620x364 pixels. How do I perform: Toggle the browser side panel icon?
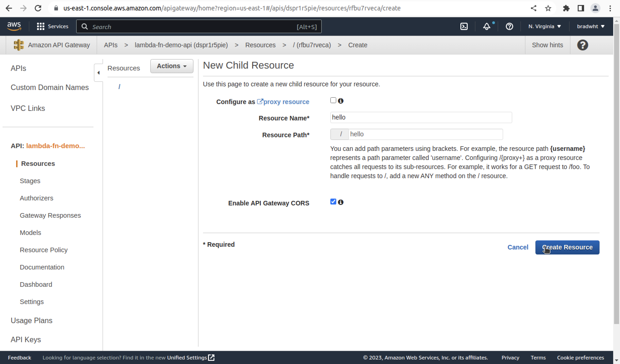(581, 8)
